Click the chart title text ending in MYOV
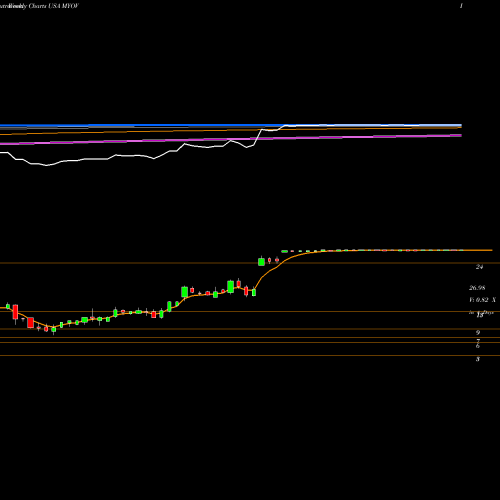500x500 pixels. [x=39, y=6]
